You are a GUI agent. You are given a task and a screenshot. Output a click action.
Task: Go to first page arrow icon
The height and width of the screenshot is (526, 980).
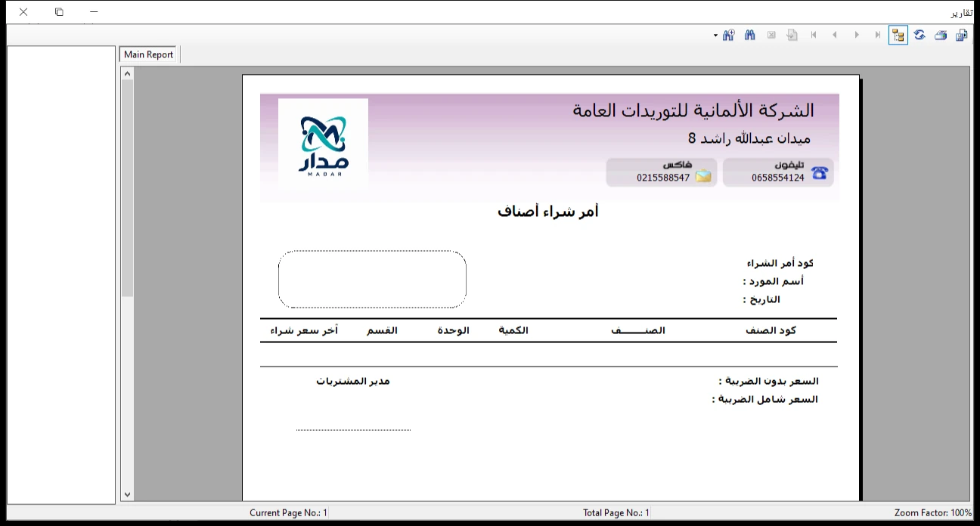coord(814,35)
